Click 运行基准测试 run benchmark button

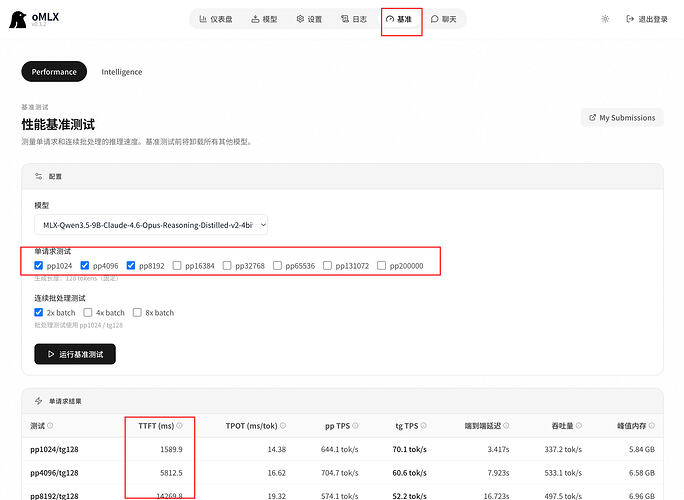coord(75,354)
